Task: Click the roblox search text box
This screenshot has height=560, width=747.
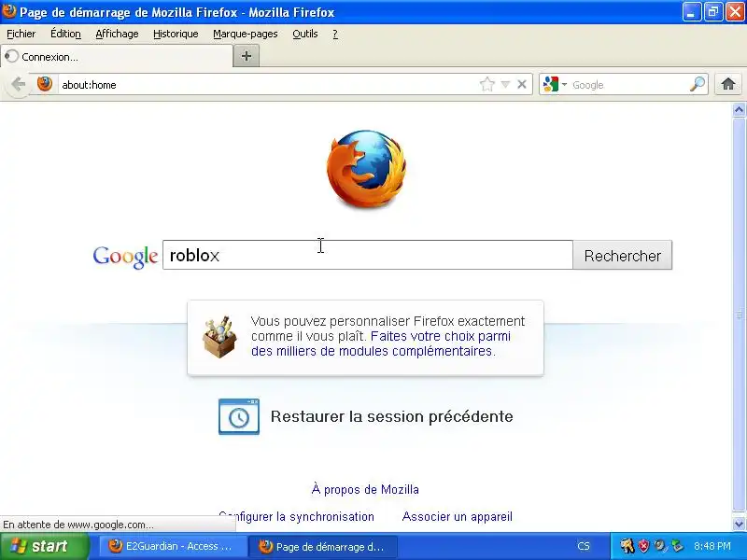Action: (x=367, y=255)
